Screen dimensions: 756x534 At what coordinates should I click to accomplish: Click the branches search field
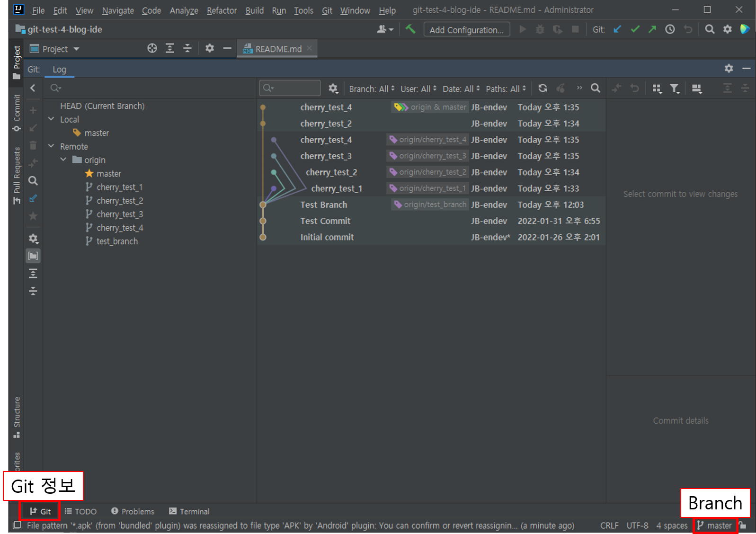coord(151,88)
